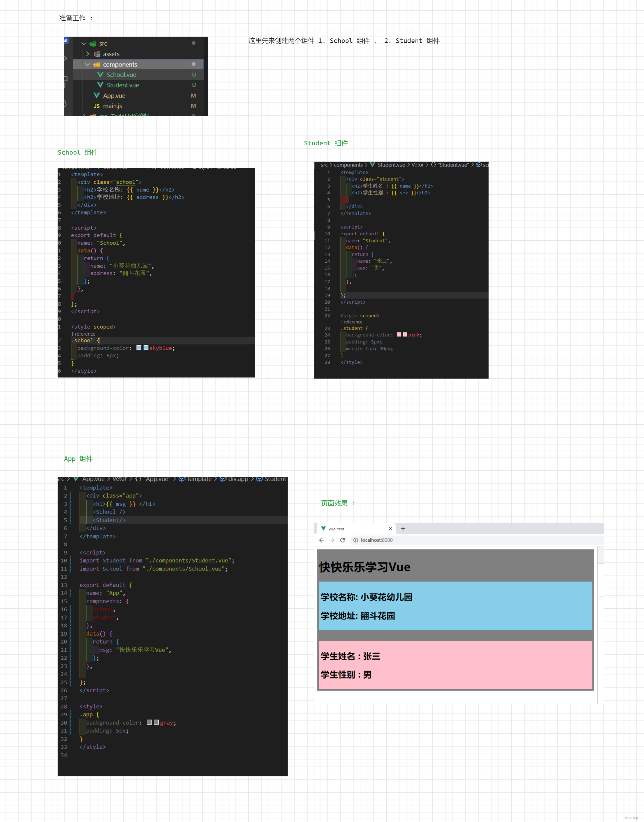Close the vue_test browser tab
The height and width of the screenshot is (822, 644).
(x=390, y=529)
